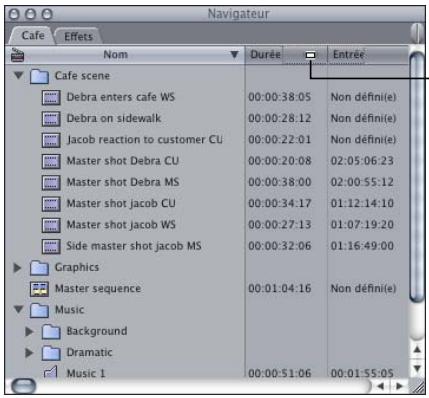Click In point value 02:05:06:23
Image resolution: width=429 pixels, height=398 pixels.
(362, 161)
